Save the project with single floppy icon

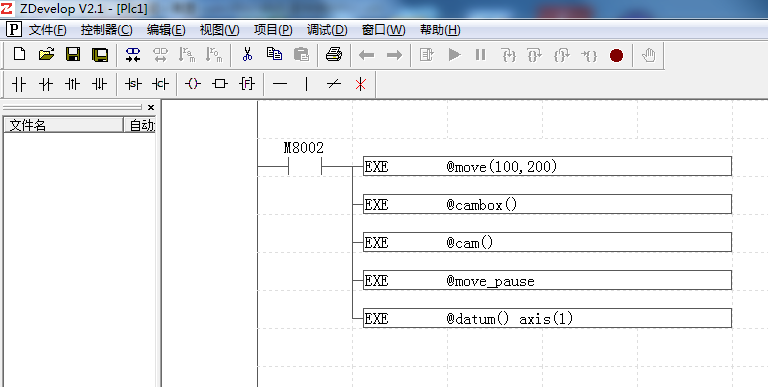point(73,54)
